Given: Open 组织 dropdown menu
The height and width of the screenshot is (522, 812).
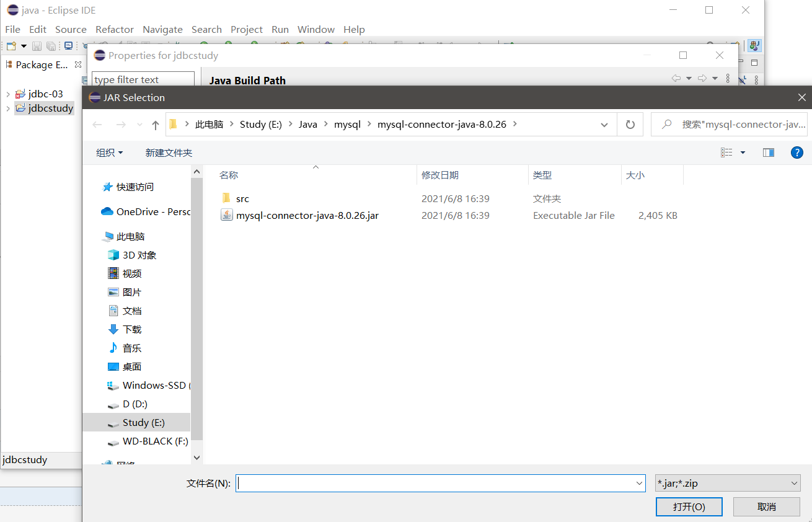Looking at the screenshot, I should (x=110, y=153).
